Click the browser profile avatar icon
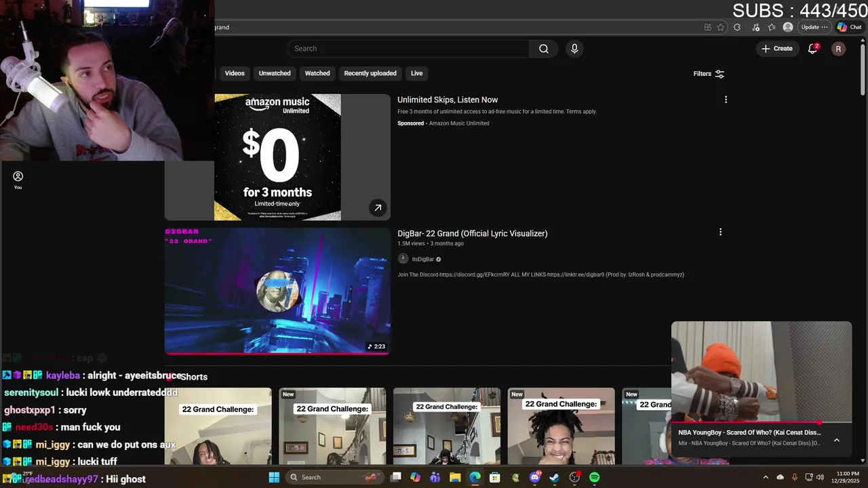The width and height of the screenshot is (868, 488). (x=787, y=27)
